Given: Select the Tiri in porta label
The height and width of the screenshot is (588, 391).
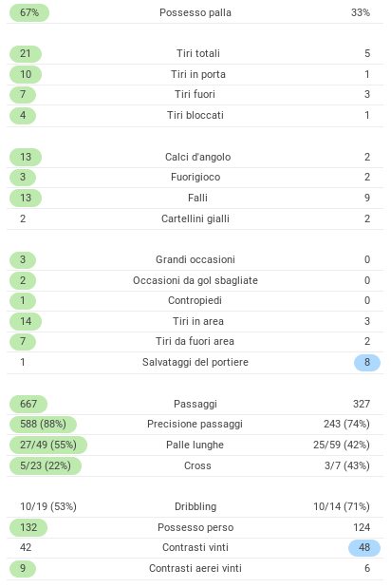Looking at the screenshot, I should coord(198,74).
